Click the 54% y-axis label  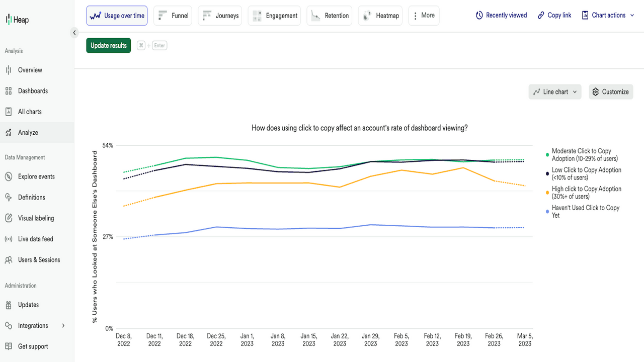[x=108, y=146]
